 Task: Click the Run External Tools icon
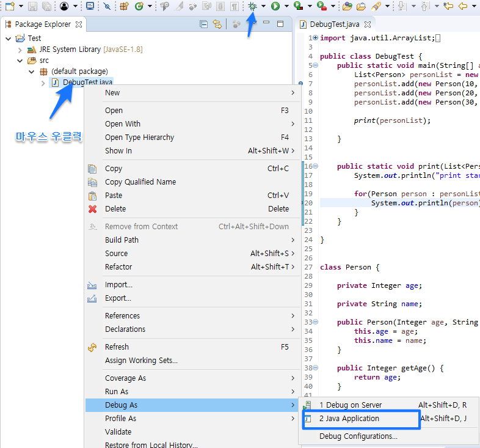[x=321, y=6]
